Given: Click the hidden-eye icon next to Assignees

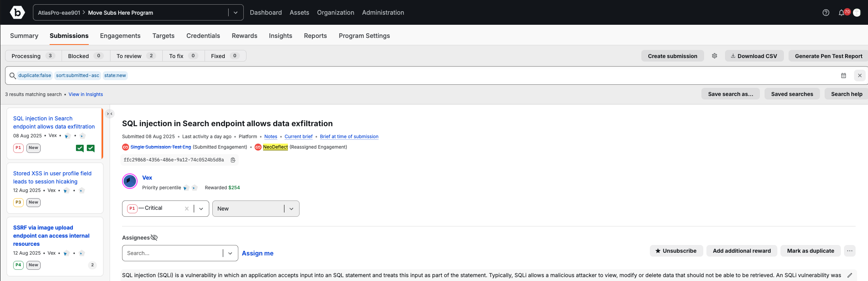Looking at the screenshot, I should point(154,238).
